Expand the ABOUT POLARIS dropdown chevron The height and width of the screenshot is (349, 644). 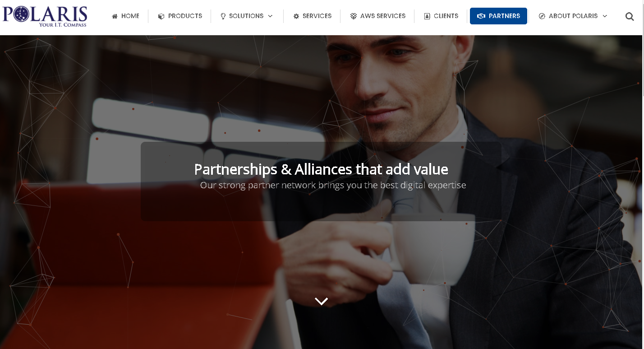tap(605, 16)
